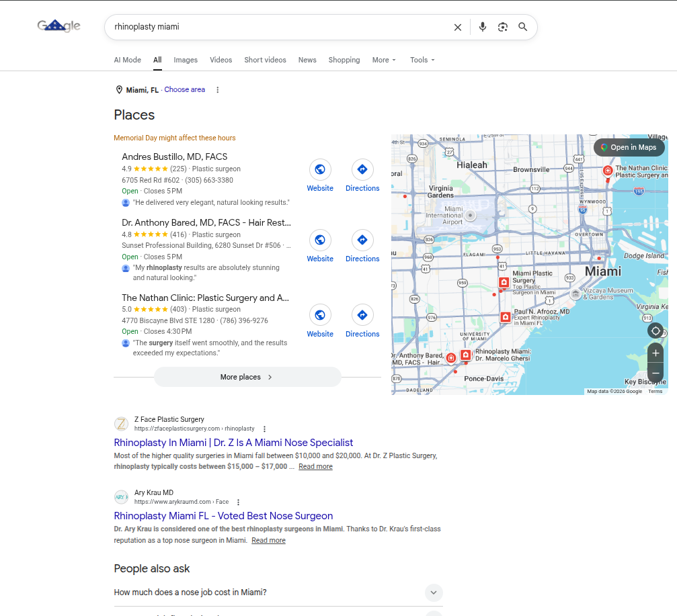Switch to Shopping tab

point(344,60)
